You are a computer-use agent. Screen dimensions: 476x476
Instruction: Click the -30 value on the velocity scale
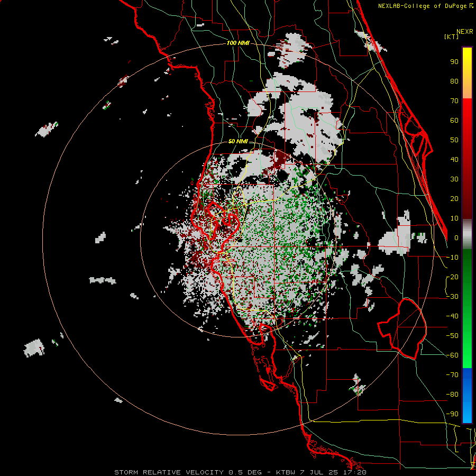(x=452, y=297)
